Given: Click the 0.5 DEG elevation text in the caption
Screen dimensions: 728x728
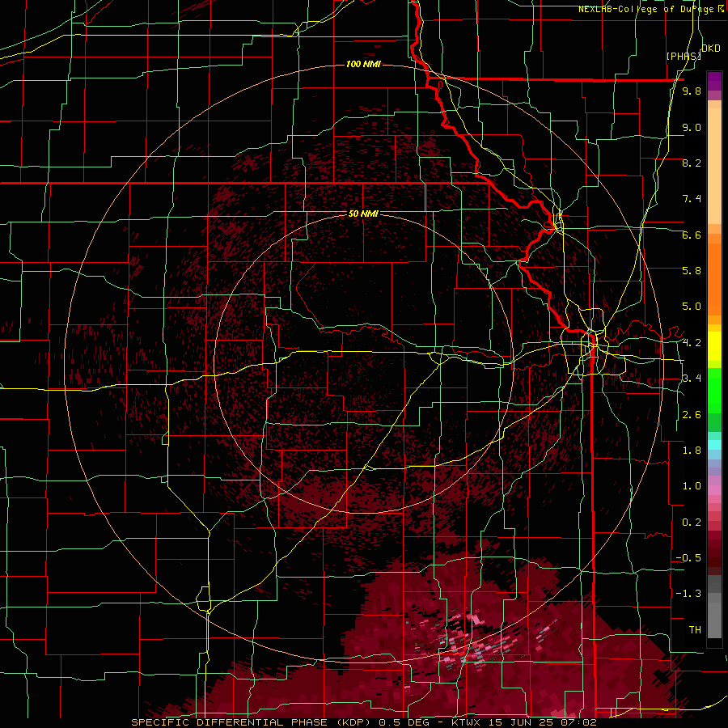Looking at the screenshot, I should pos(402,722).
